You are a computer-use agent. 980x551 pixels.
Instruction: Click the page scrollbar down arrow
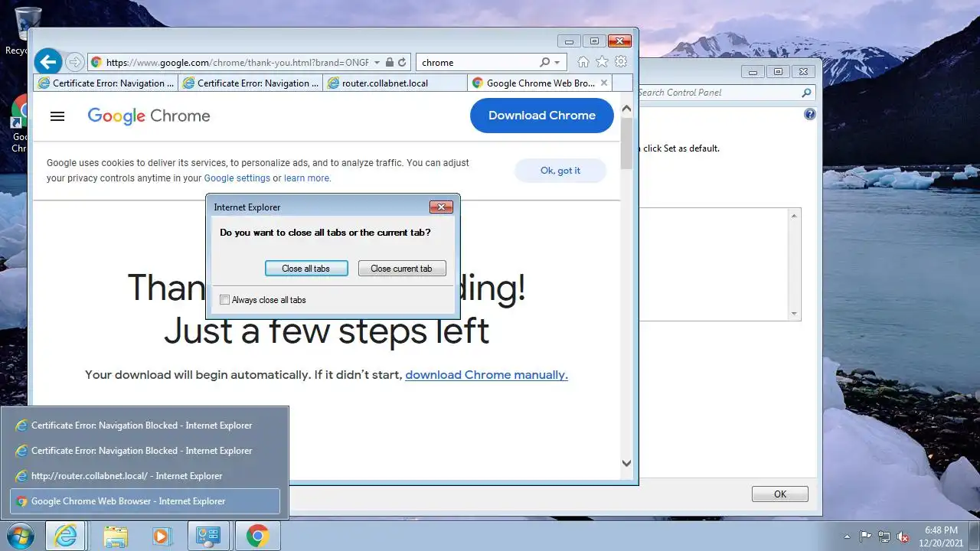pos(626,463)
